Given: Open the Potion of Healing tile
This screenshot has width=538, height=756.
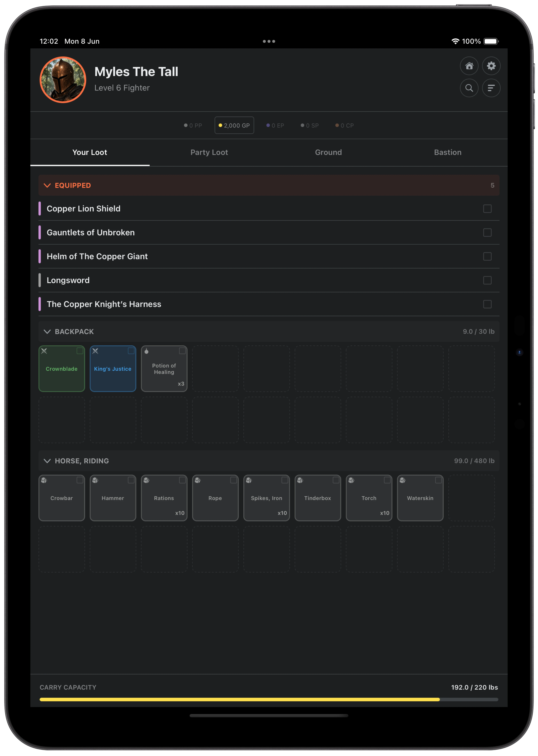Looking at the screenshot, I should [164, 369].
